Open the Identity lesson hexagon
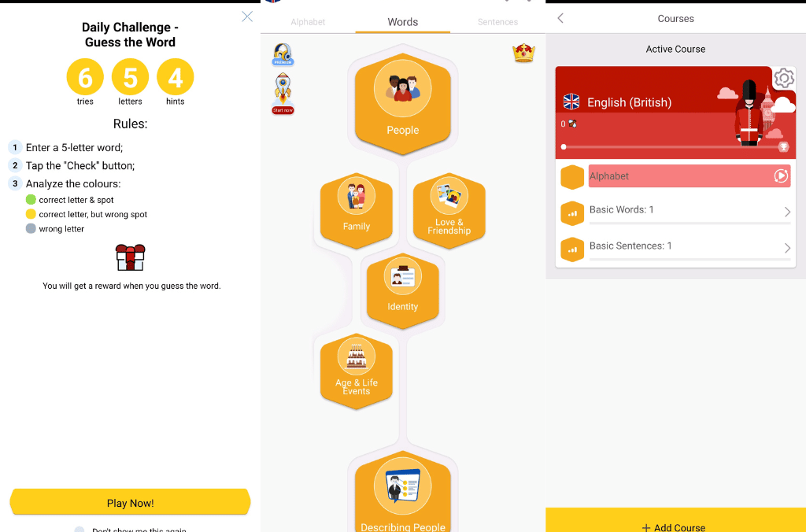Viewport: 806px width, 532px height. point(402,291)
